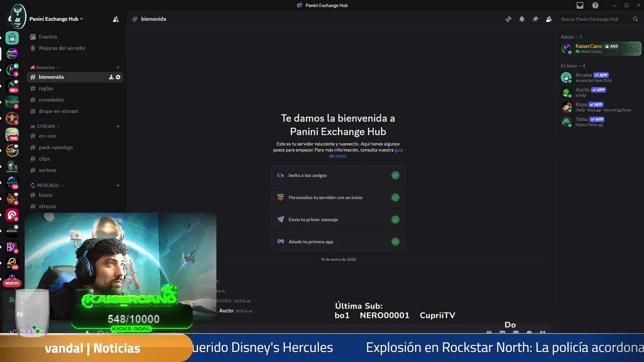Switch to server icon with 13 badge
The width and height of the screenshot is (644, 362).
pos(12,183)
